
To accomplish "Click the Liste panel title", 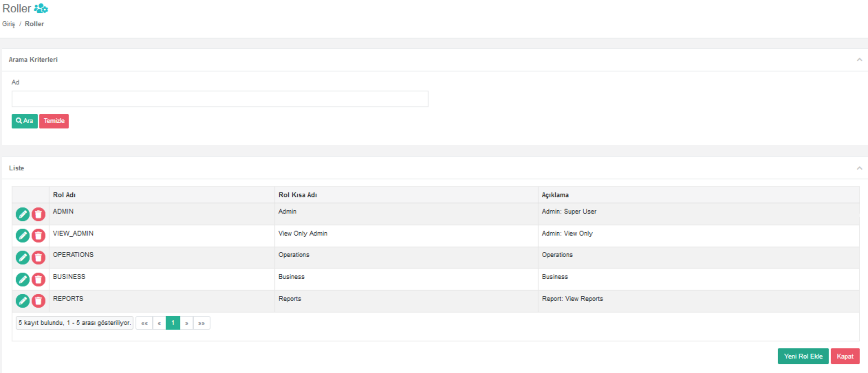I will coord(17,168).
